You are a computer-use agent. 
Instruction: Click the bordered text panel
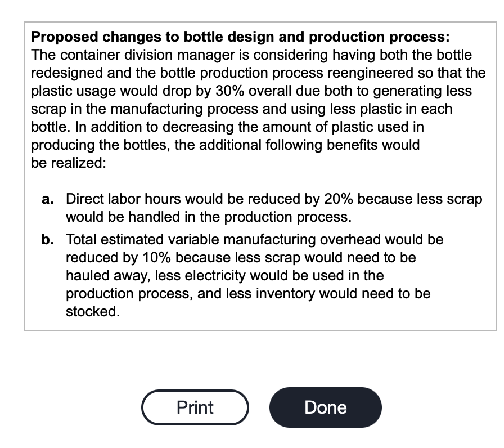coord(260,176)
